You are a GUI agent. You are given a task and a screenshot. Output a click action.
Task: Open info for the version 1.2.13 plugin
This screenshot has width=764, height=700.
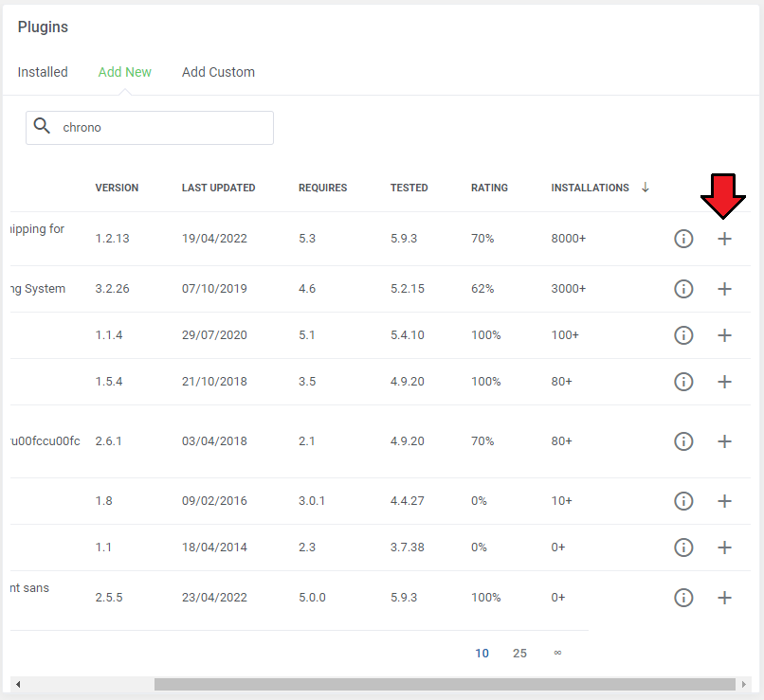pyautogui.click(x=683, y=239)
